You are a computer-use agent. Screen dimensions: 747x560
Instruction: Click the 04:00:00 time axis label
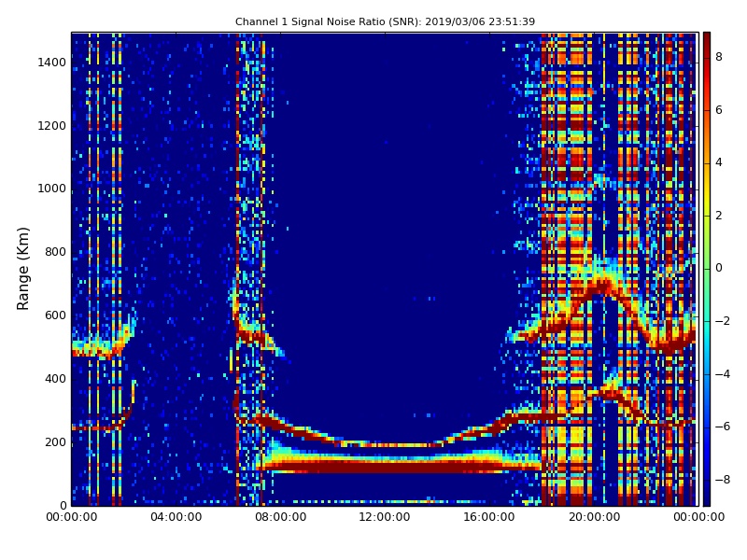tap(176, 517)
